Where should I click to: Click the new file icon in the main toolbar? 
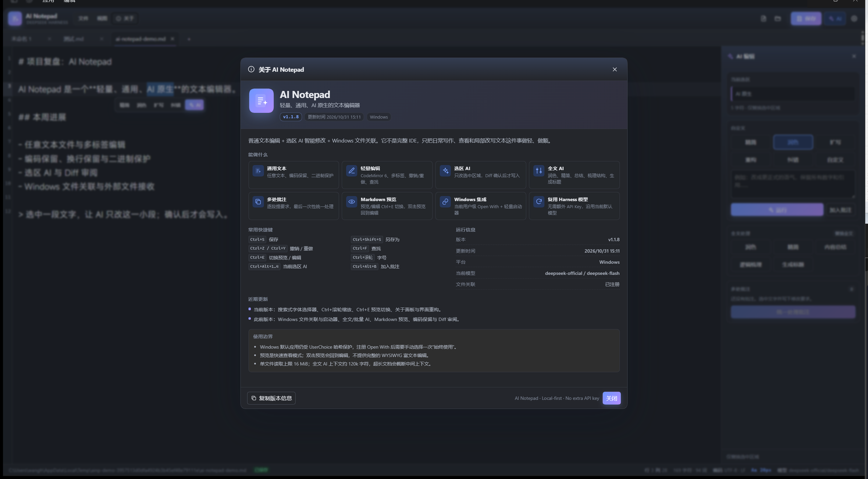pyautogui.click(x=763, y=19)
